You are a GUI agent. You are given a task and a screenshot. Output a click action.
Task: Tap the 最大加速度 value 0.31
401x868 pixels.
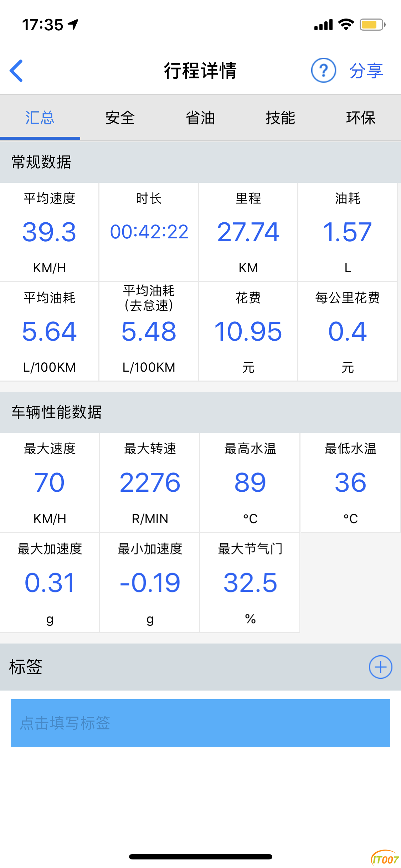pos(50,583)
